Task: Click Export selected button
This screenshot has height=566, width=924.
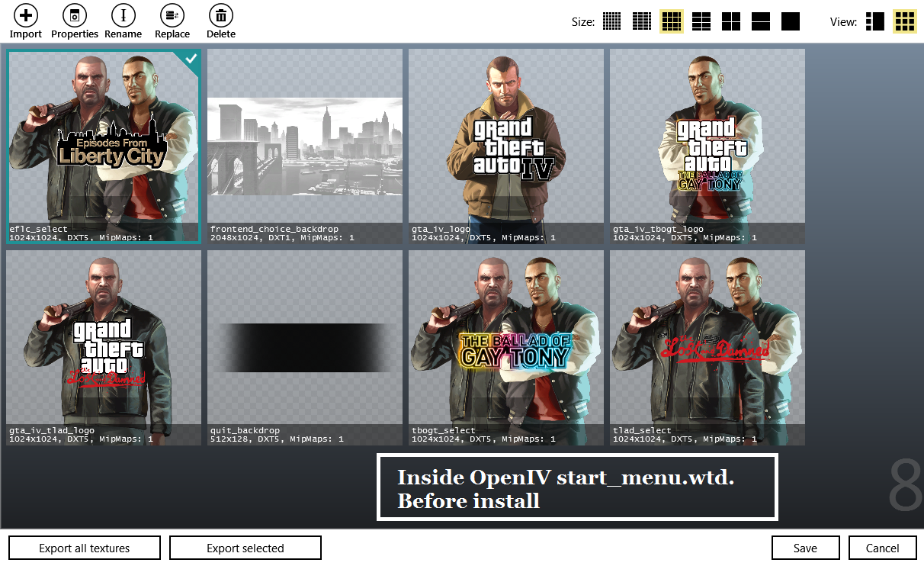Action: pyautogui.click(x=245, y=548)
